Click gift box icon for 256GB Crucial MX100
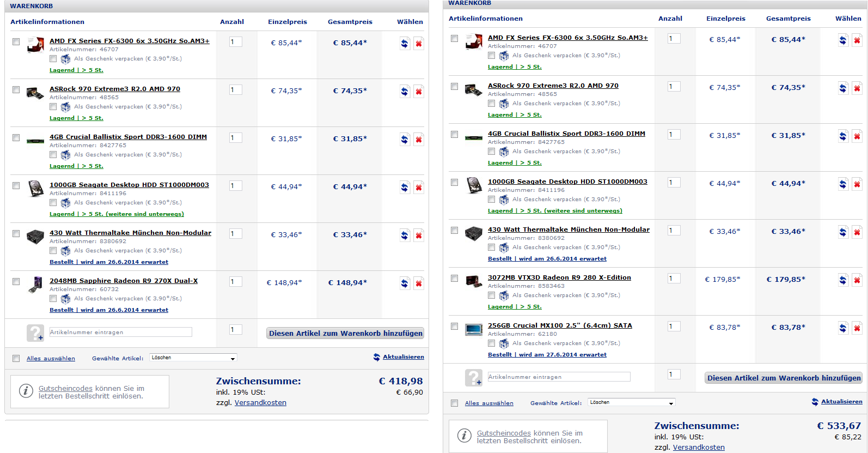This screenshot has height=453, width=868. (x=504, y=343)
